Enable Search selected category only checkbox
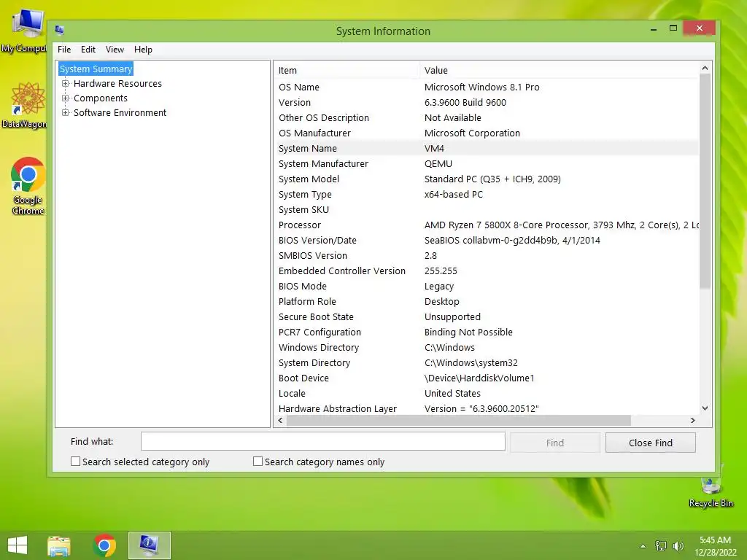The height and width of the screenshot is (560, 747). tap(75, 462)
